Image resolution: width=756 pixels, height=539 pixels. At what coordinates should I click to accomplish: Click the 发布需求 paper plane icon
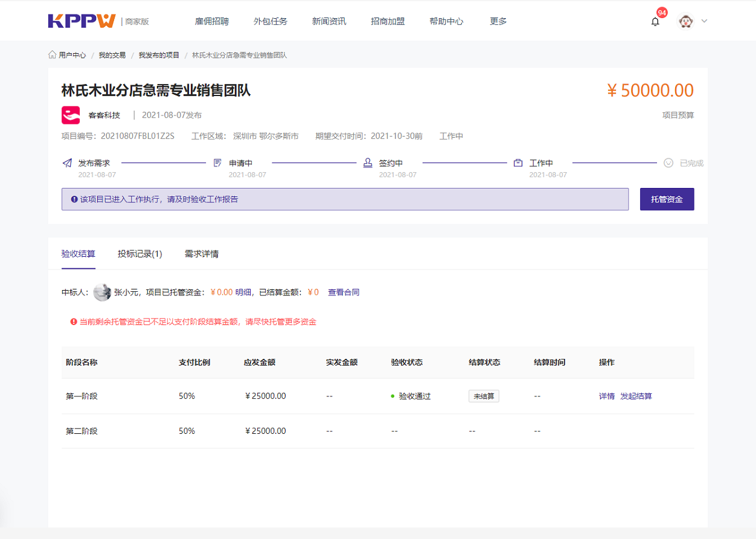click(x=67, y=163)
